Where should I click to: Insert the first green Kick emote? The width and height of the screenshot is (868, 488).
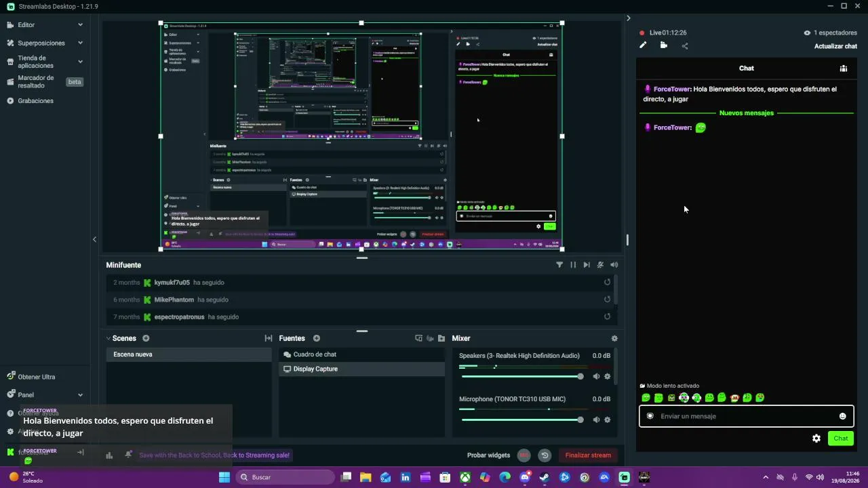646,398
